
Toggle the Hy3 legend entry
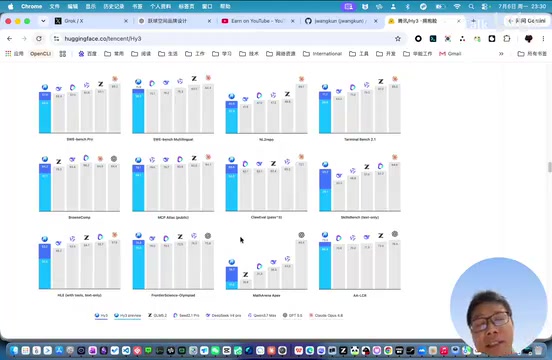coord(101,315)
